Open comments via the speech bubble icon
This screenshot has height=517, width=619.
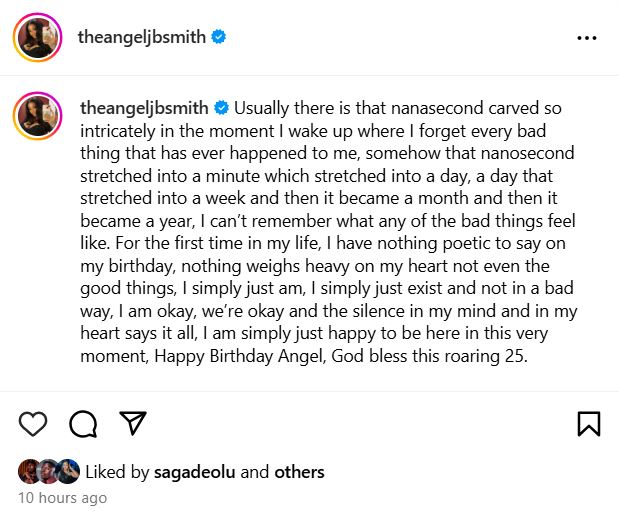click(x=83, y=424)
